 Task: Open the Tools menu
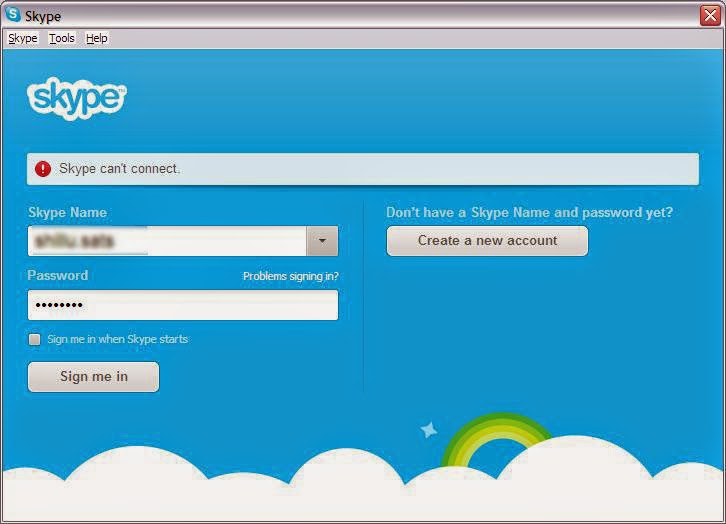[62, 38]
